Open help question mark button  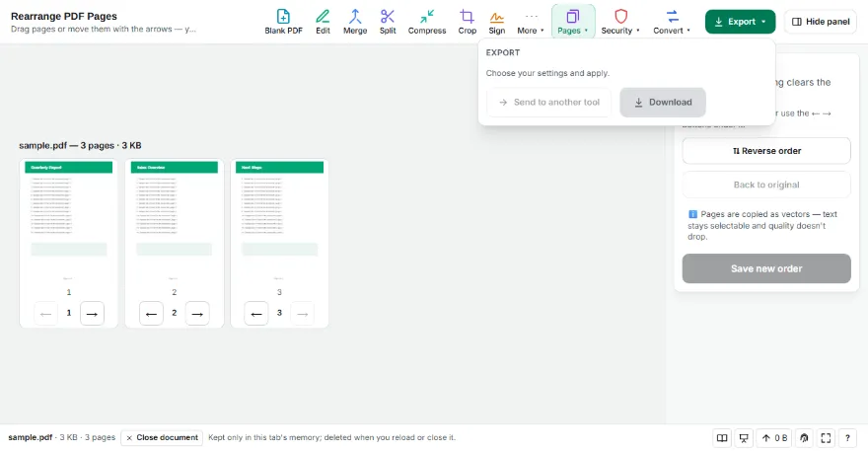847,438
